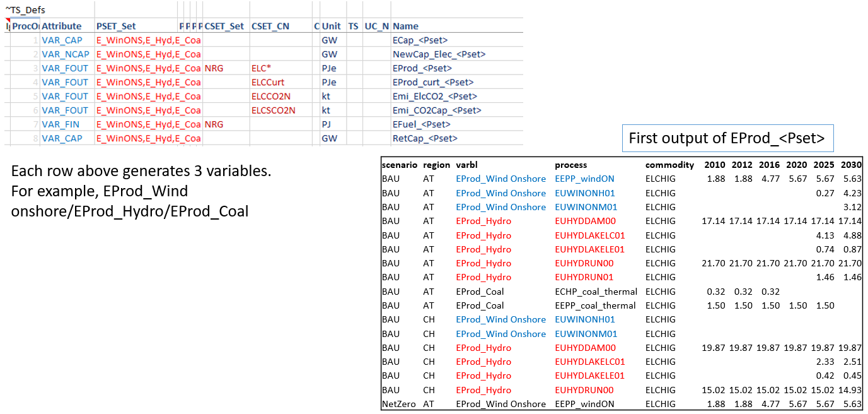Image resolution: width=868 pixels, height=414 pixels.
Task: Select the 14.93 value in the 2030 column
Action: (x=850, y=390)
